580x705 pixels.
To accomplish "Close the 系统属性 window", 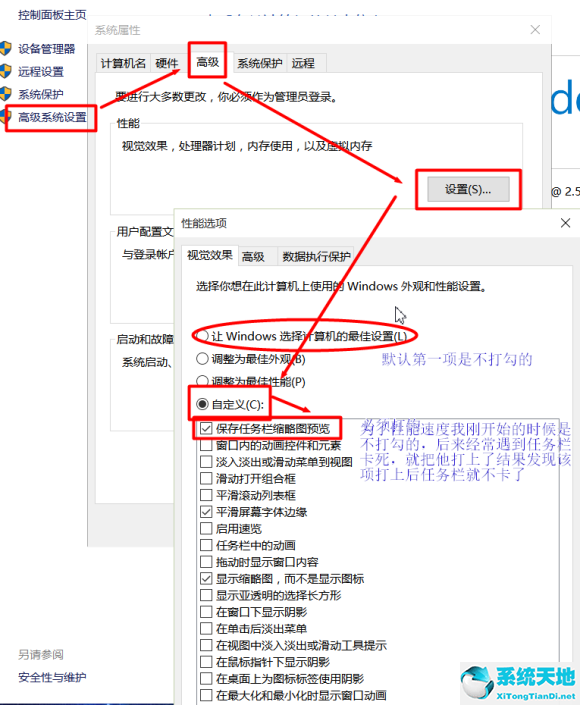I will point(535,30).
